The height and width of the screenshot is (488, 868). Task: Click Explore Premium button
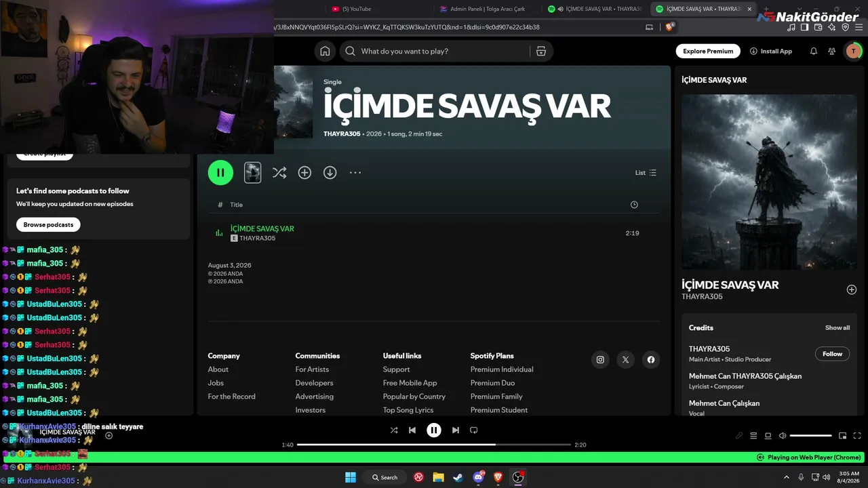click(708, 51)
